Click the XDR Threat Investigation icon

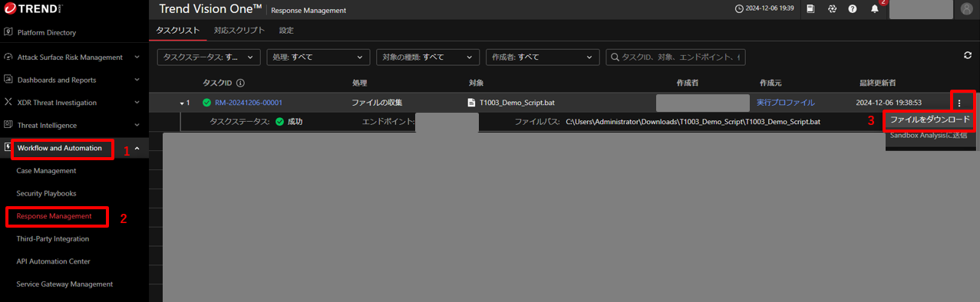tap(8, 102)
